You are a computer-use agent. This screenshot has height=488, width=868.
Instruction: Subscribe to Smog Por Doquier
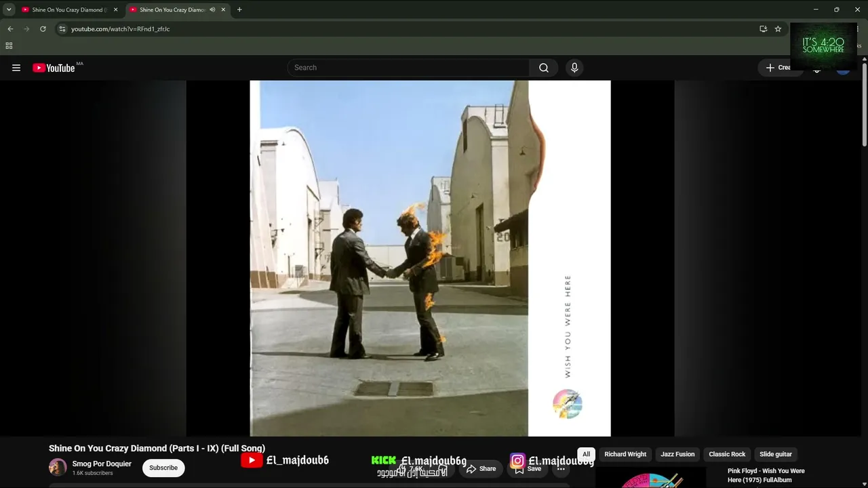(163, 468)
